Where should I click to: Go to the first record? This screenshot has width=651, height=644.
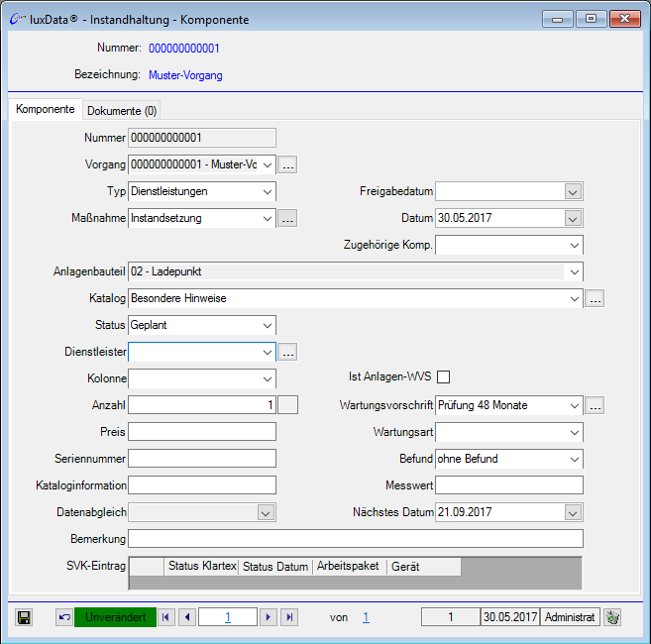(166, 617)
